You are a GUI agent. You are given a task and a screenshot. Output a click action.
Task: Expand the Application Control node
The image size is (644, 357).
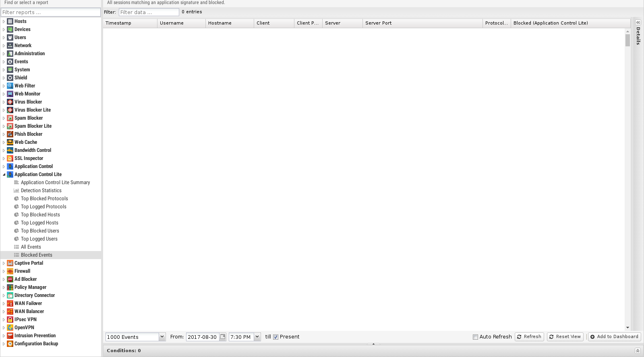pos(4,166)
